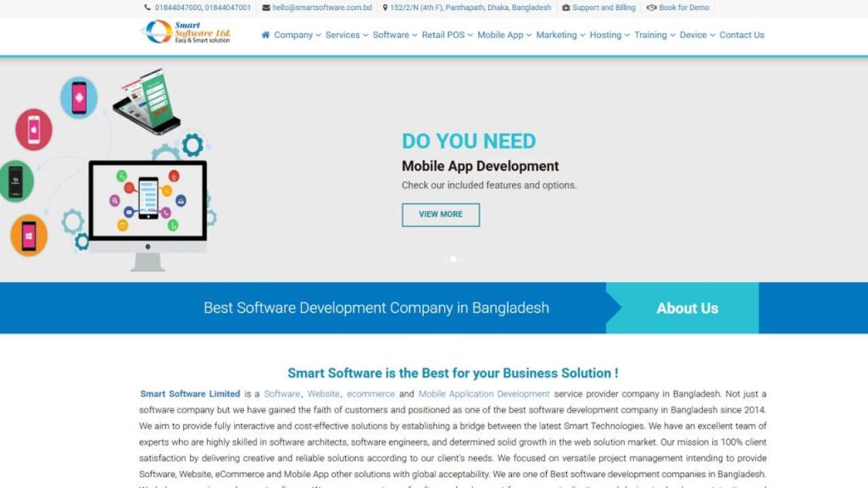The width and height of the screenshot is (868, 488).
Task: Follow the Software link in paragraph
Action: (x=281, y=394)
